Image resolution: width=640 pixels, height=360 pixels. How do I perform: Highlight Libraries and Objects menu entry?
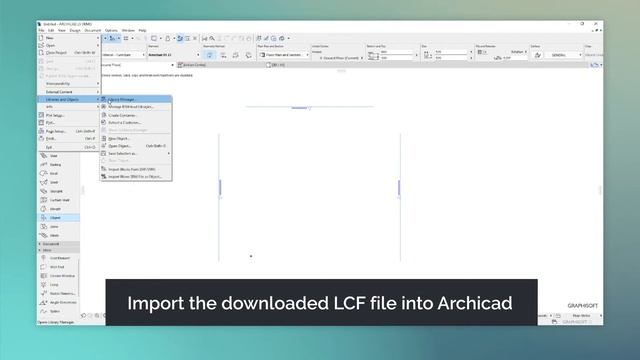pyautogui.click(x=69, y=100)
